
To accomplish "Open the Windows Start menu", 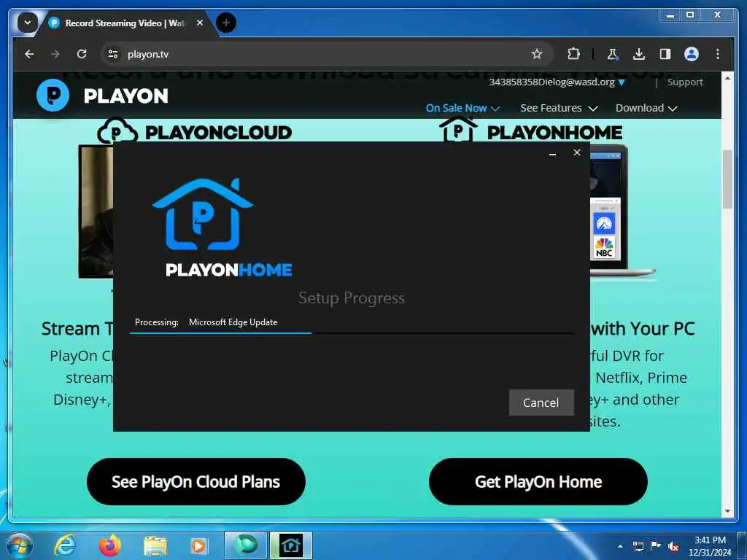I will click(x=20, y=545).
